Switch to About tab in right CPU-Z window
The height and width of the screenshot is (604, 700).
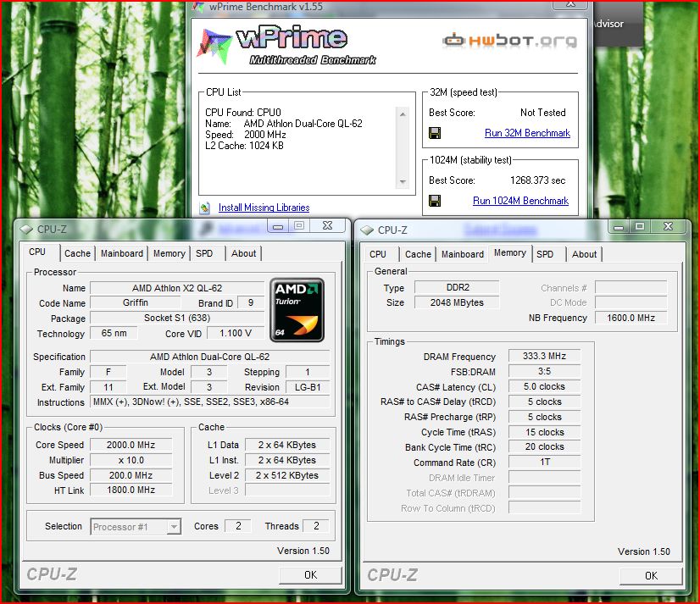pos(584,254)
